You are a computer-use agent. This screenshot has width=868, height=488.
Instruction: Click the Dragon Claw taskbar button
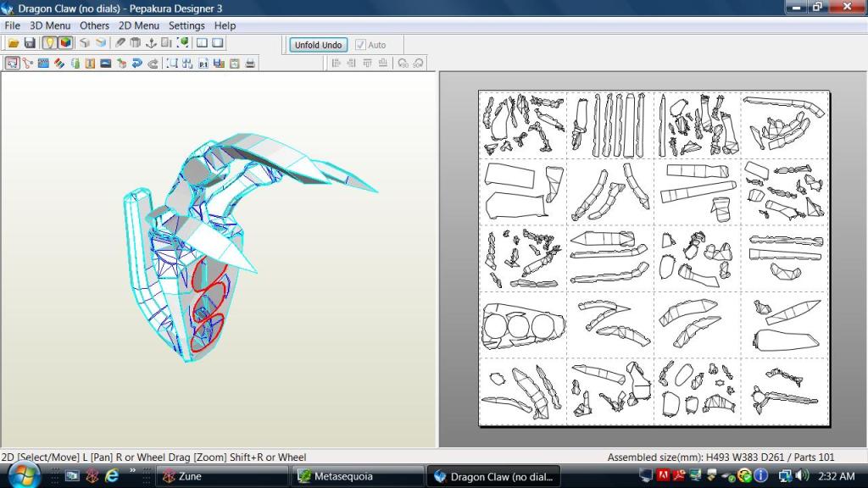click(493, 476)
